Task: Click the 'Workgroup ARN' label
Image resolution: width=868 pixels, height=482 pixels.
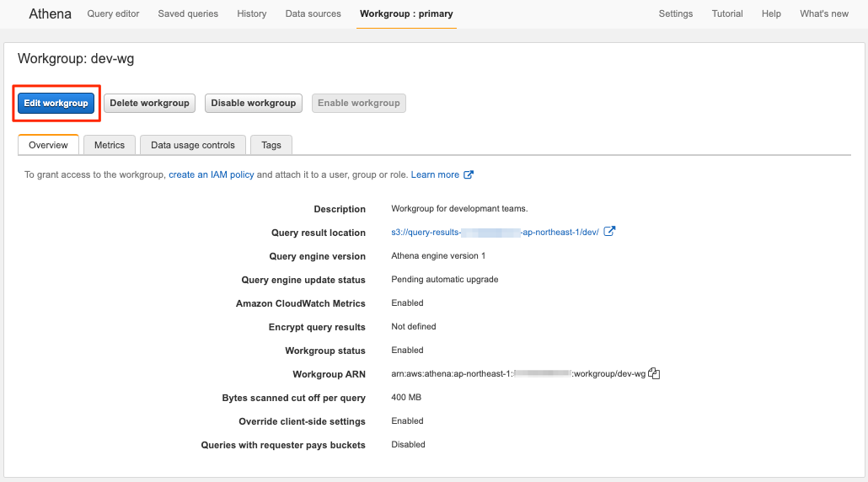Action: (330, 375)
